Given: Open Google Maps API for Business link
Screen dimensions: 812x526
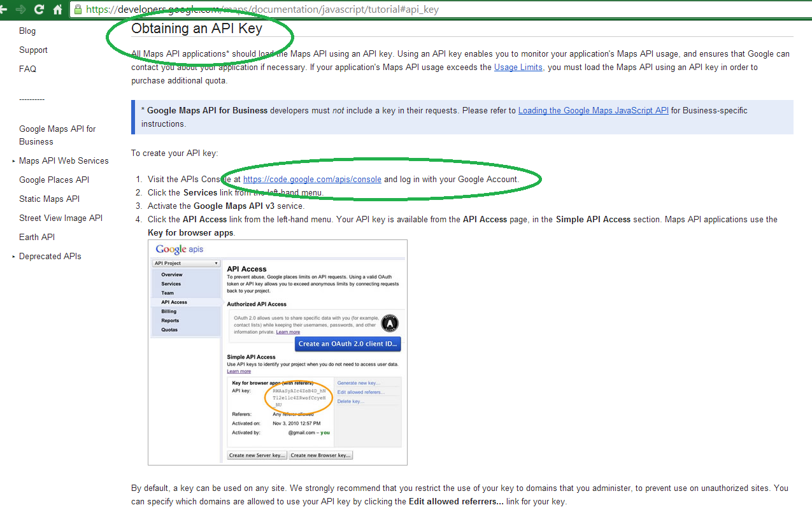Looking at the screenshot, I should [x=57, y=135].
